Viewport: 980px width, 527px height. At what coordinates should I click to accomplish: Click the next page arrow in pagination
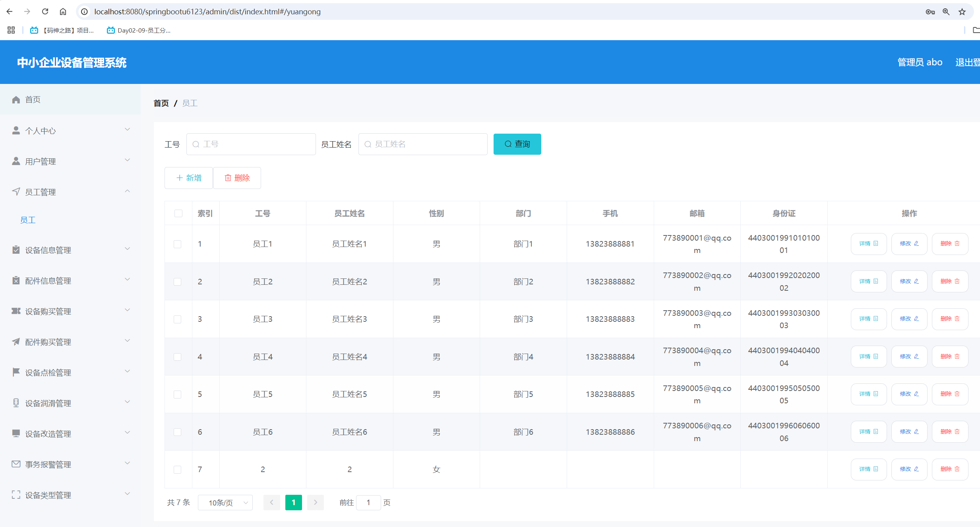tap(315, 502)
